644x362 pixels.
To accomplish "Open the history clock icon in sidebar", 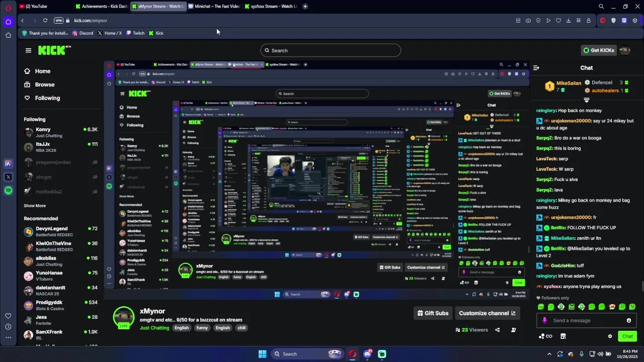I will click(x=8, y=327).
